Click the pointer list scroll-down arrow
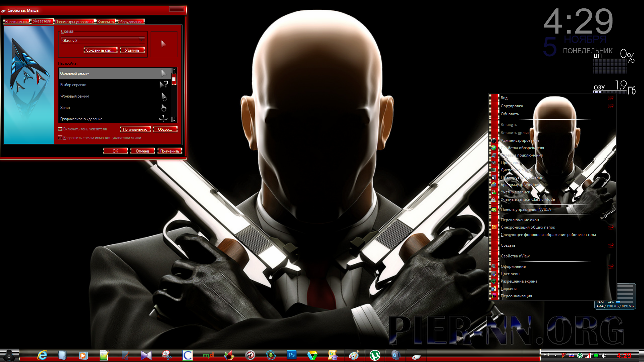Image resolution: width=644 pixels, height=362 pixels. tap(174, 119)
